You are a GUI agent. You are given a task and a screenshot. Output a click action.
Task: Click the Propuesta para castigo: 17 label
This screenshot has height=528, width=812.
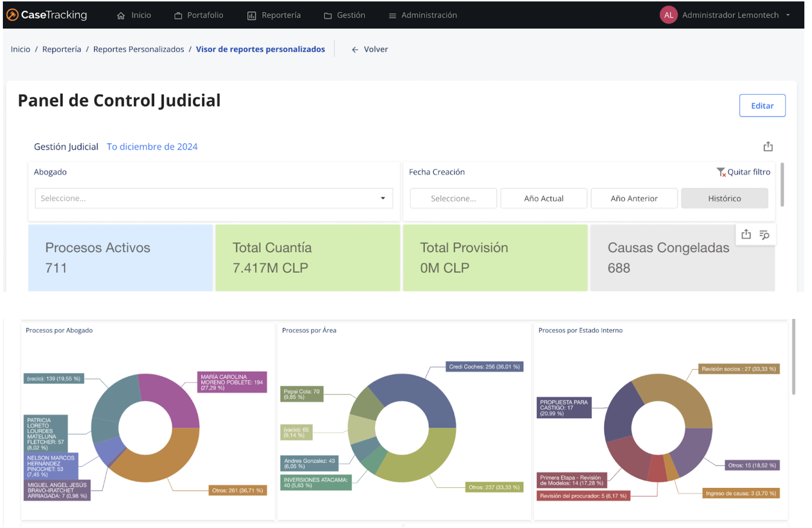(x=564, y=408)
